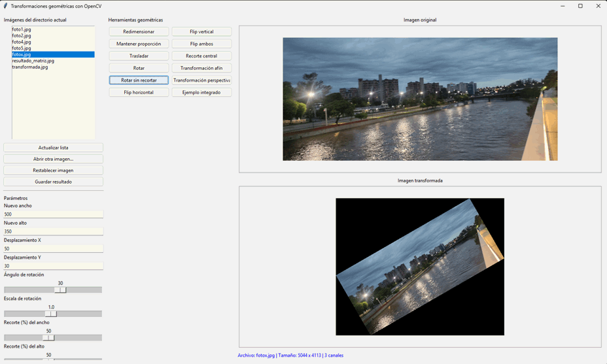Click the Ángulo de rotación slider handle
The image size is (607, 364).
coord(60,290)
